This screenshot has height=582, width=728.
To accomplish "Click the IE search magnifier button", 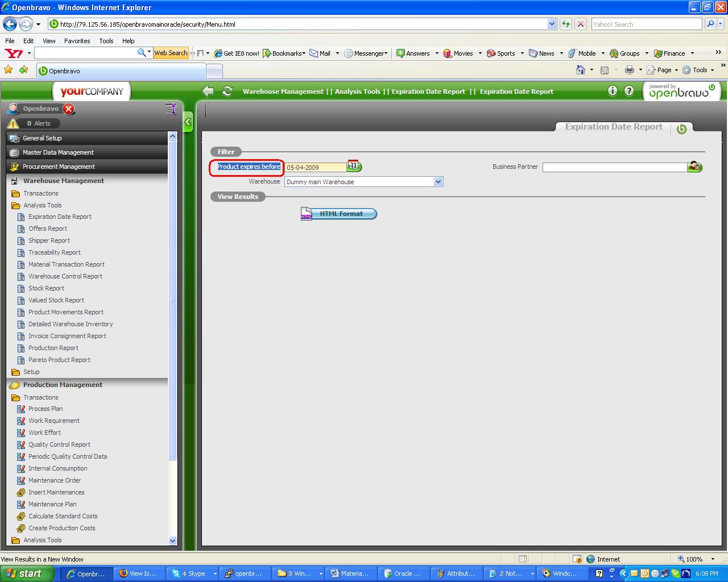I will (710, 24).
